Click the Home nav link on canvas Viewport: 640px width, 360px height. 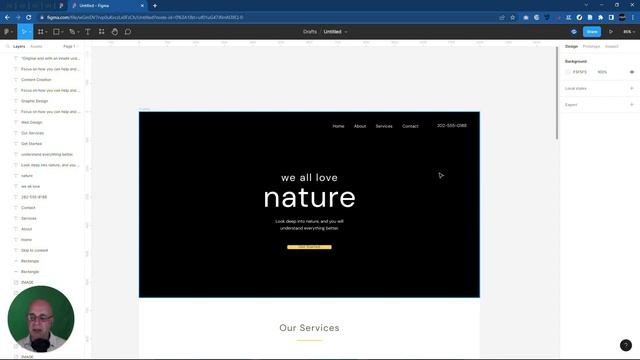(x=338, y=126)
